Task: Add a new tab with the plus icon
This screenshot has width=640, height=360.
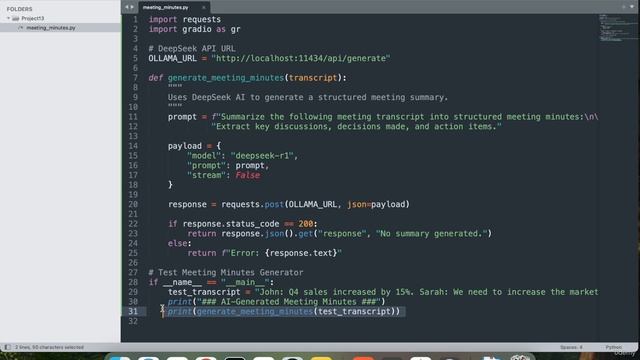Action: [624, 7]
